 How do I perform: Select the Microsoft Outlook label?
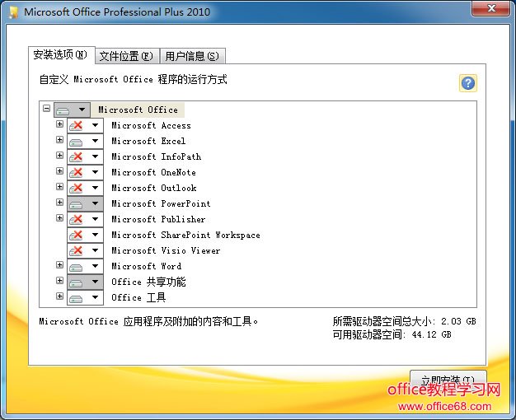(154, 188)
